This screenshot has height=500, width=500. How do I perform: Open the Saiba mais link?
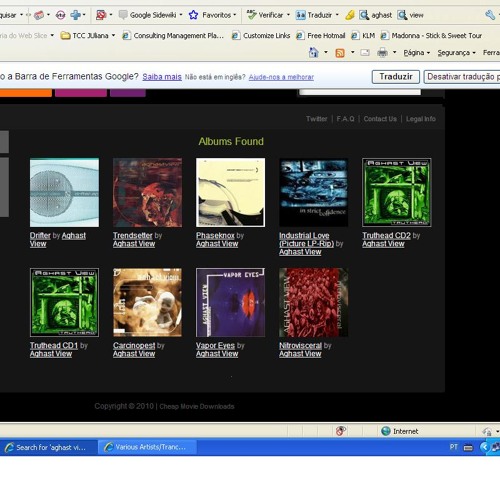click(x=162, y=77)
